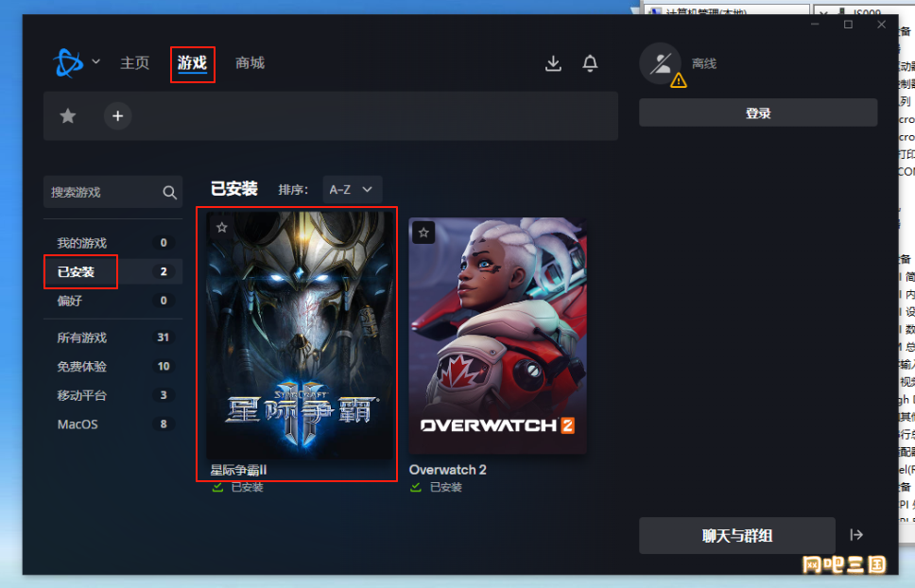Image resolution: width=915 pixels, height=588 pixels.
Task: Open the downloads icon
Action: point(553,63)
